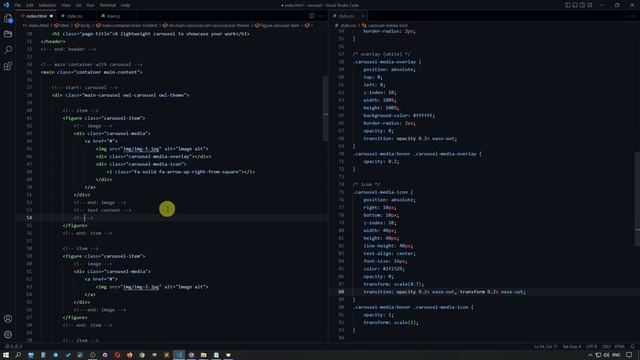The height and width of the screenshot is (360, 640).
Task: Follow the img/img-1.jpg link in code
Action: point(141,149)
